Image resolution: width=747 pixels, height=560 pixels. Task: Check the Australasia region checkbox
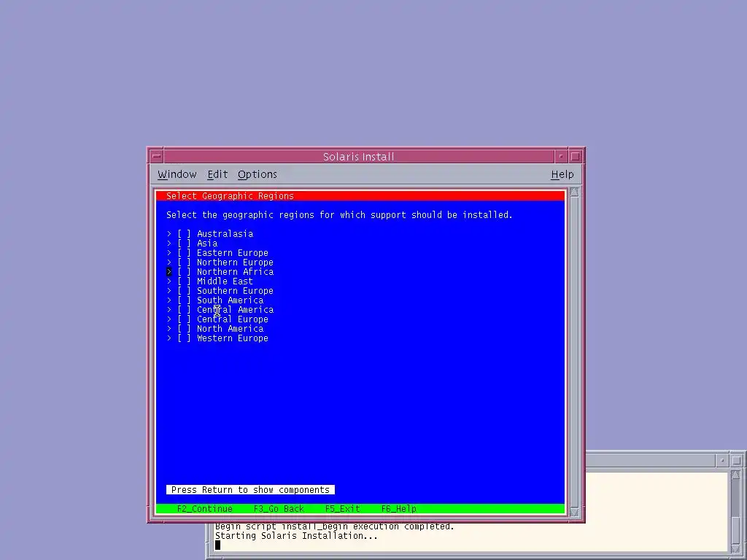[184, 234]
